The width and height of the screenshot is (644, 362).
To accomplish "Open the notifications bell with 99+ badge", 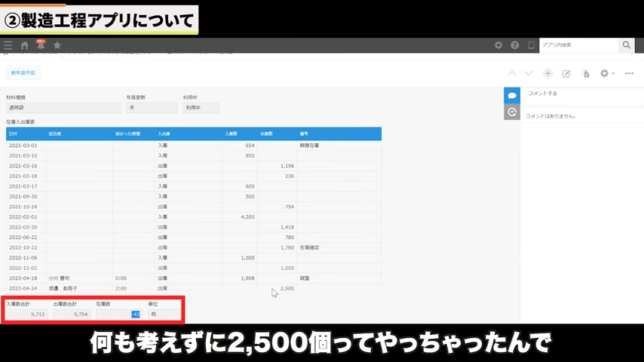I will pyautogui.click(x=41, y=44).
